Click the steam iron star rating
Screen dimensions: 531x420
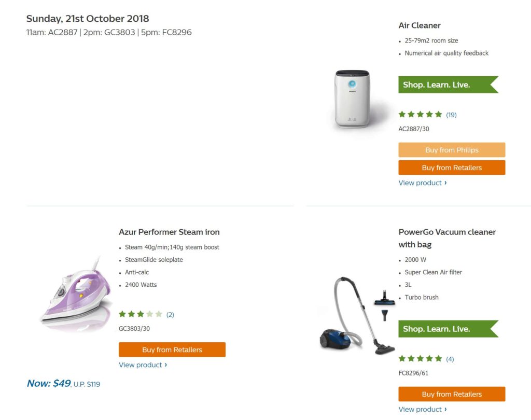pos(141,314)
